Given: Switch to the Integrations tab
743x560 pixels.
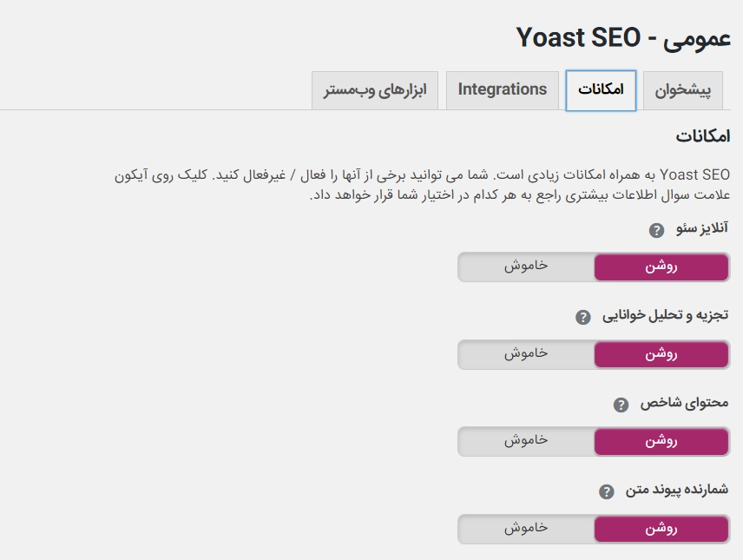Looking at the screenshot, I should coord(503,89).
